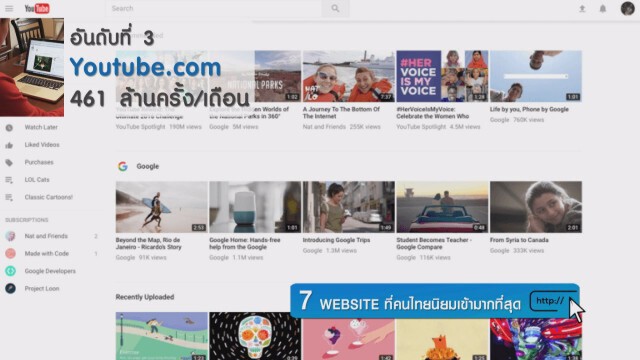Click the magnifier search button
Image resolution: width=640 pixels, height=360 pixels.
[335, 8]
